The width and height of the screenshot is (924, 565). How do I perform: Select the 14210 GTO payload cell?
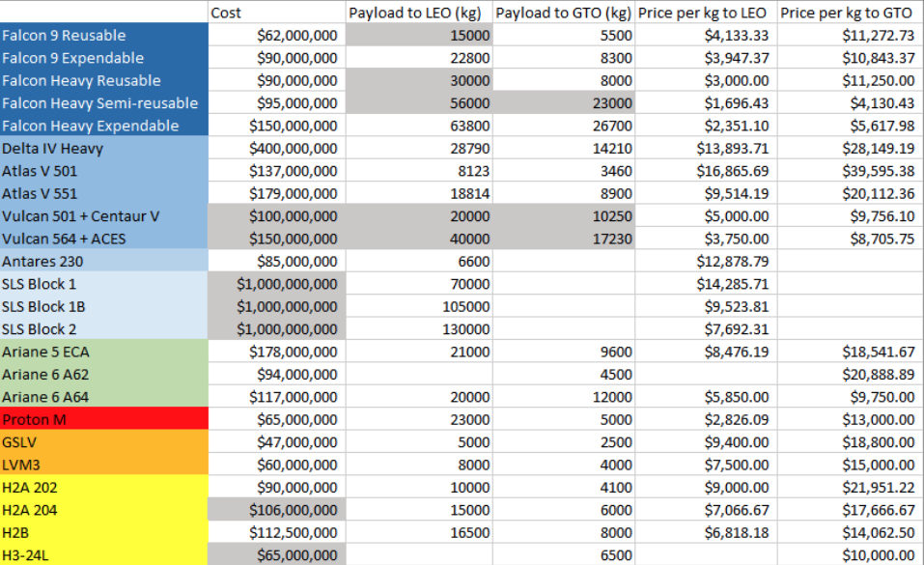tap(564, 148)
